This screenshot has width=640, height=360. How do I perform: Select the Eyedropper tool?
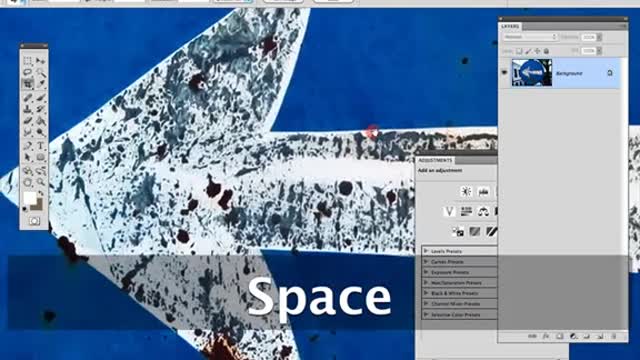(40, 84)
